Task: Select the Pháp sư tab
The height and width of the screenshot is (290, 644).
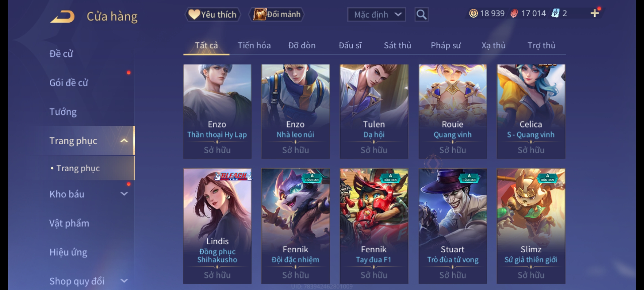Action: tap(445, 45)
